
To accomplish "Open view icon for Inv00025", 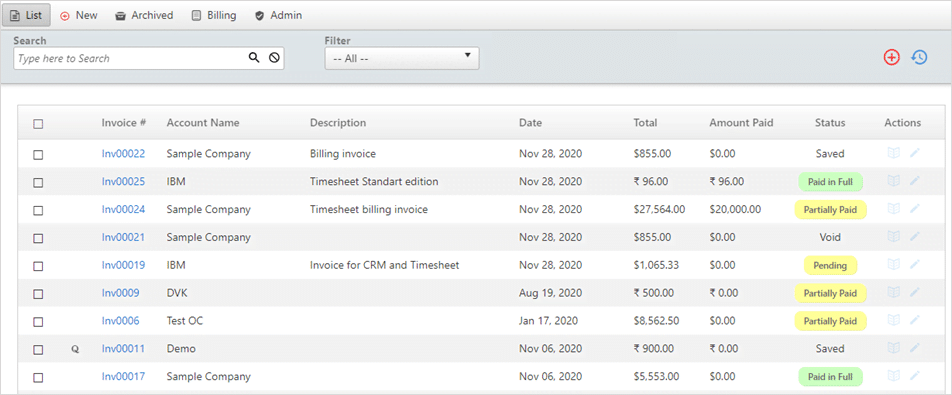I will 893,181.
